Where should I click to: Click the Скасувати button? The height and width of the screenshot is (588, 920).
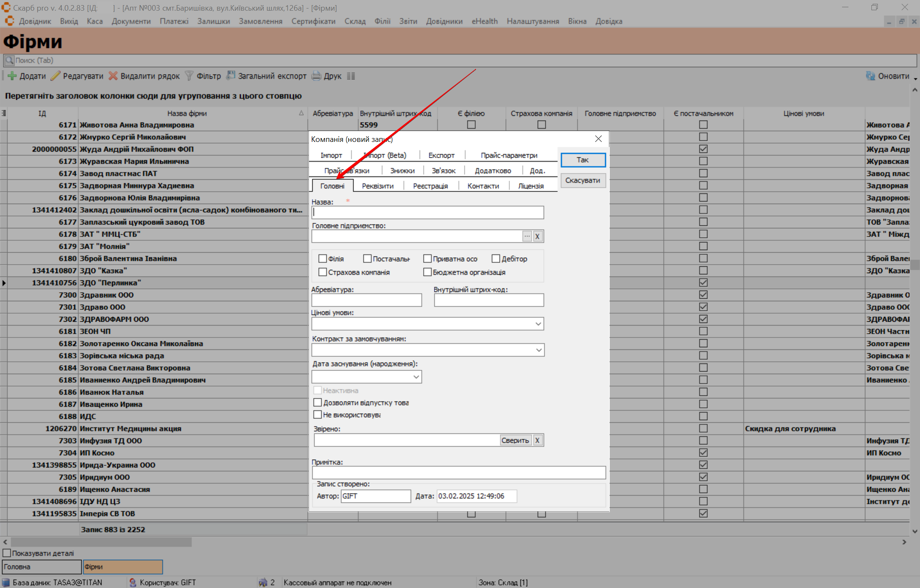(x=583, y=180)
